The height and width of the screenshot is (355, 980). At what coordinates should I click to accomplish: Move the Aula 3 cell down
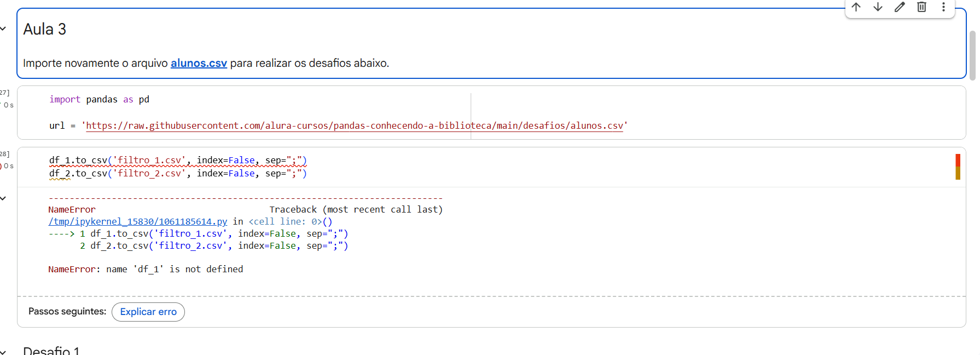(878, 7)
